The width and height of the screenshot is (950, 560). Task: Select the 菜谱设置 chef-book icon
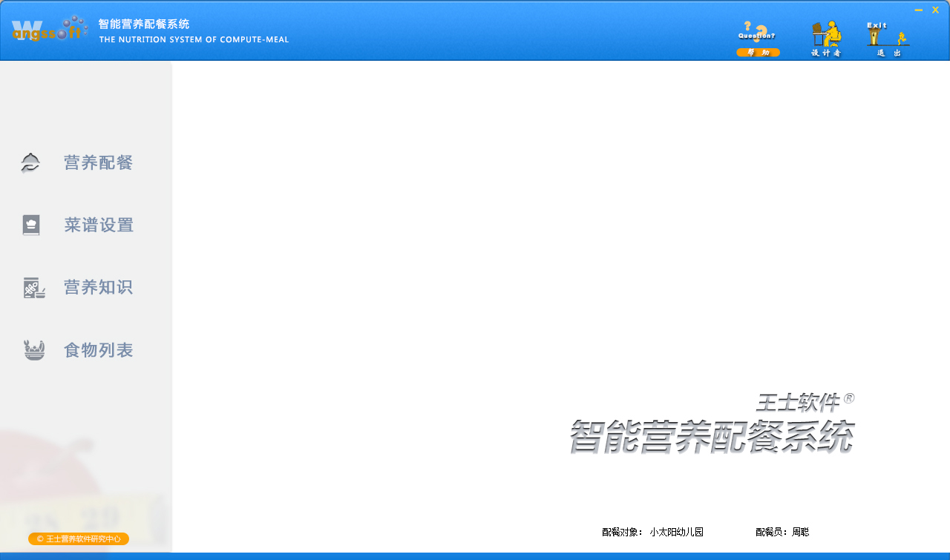click(30, 225)
